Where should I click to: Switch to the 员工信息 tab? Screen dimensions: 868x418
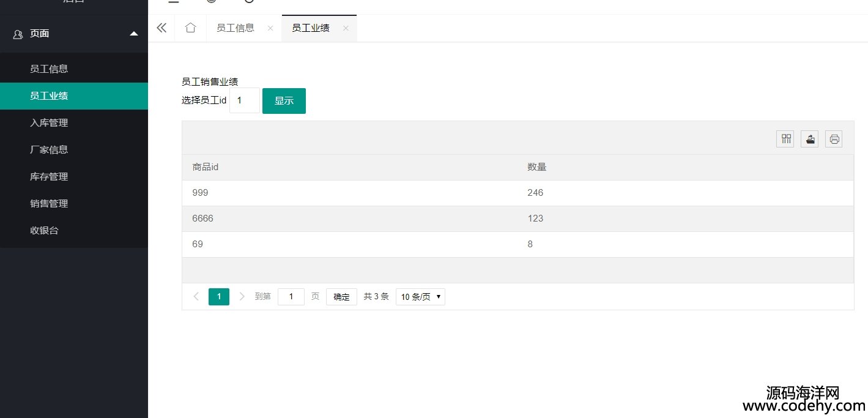tap(236, 28)
